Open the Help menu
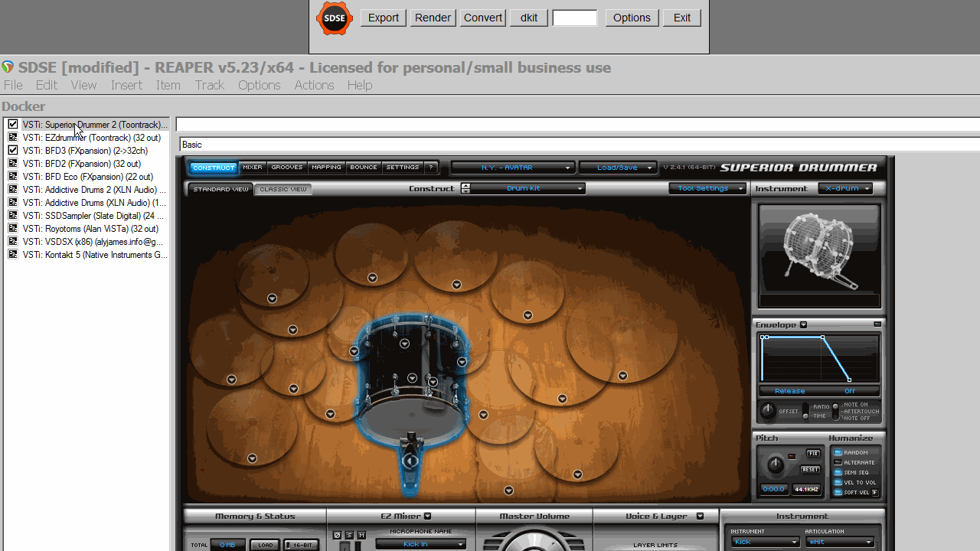Screen dimensions: 980x551 (360, 85)
